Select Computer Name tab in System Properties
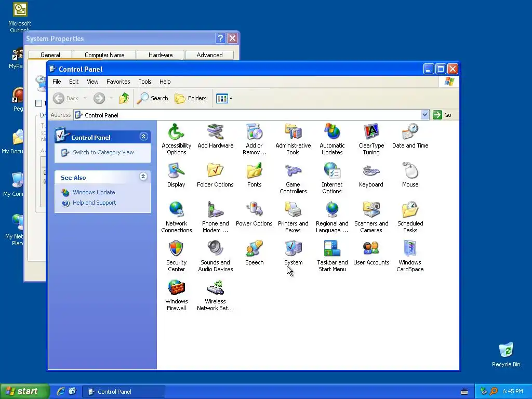 [x=104, y=55]
